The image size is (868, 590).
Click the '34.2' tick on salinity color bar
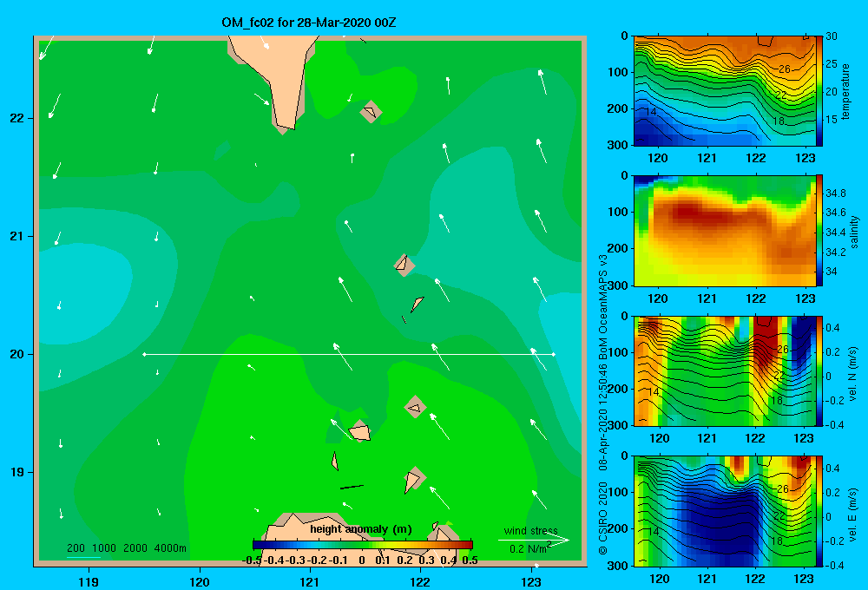[835, 252]
